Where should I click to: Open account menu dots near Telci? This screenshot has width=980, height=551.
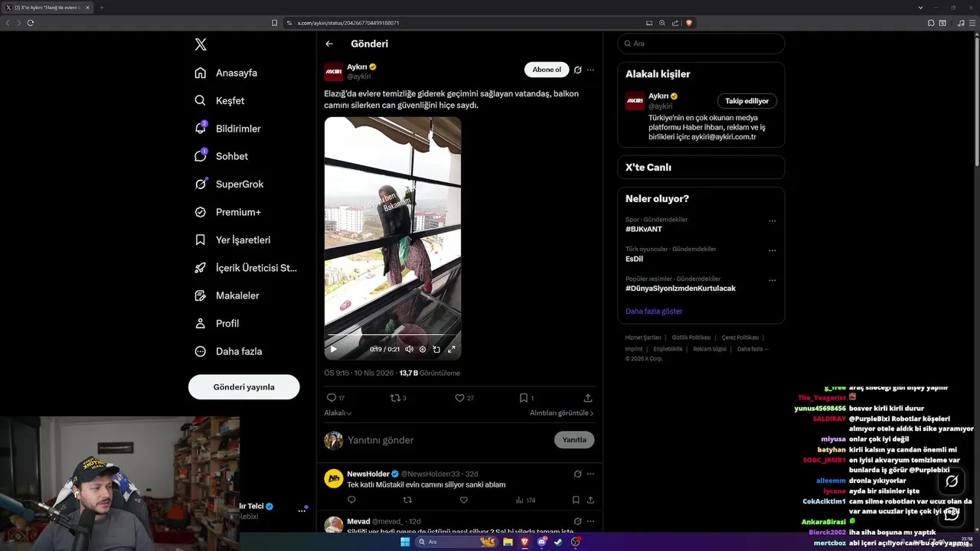[302, 511]
